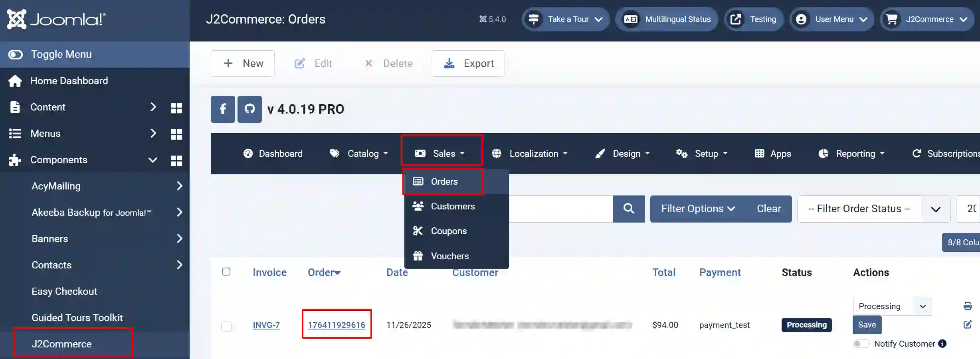Open invoice INVG-7 link

click(x=266, y=325)
